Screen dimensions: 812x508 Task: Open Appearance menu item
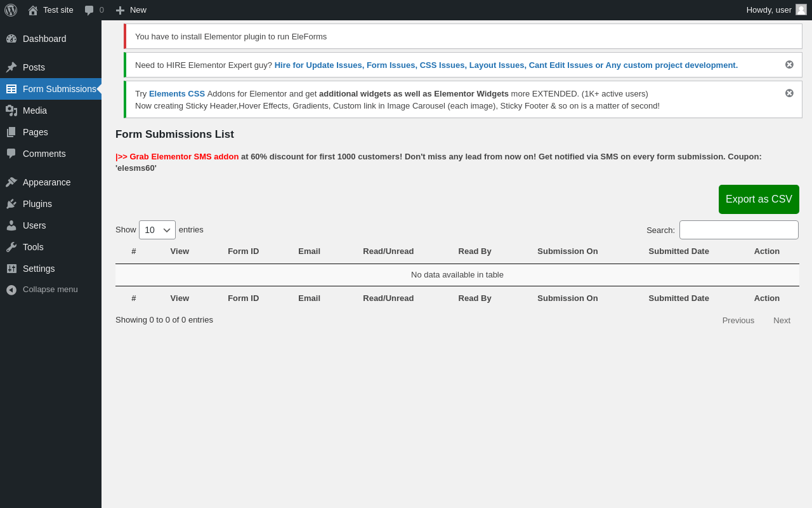click(51, 182)
